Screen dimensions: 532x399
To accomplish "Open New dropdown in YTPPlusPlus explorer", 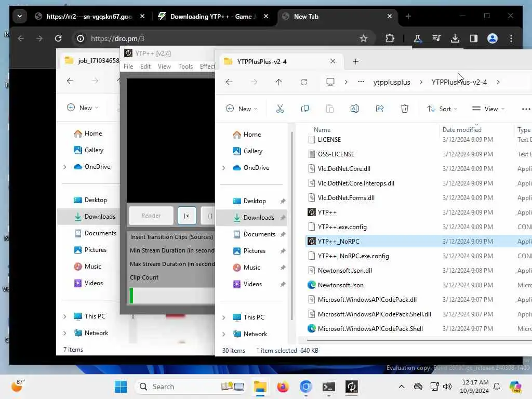I will coord(242,109).
